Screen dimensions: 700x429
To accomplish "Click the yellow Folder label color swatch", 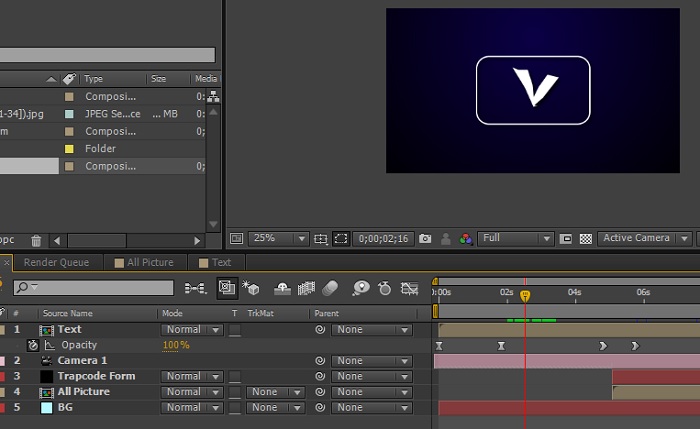I will click(x=69, y=149).
